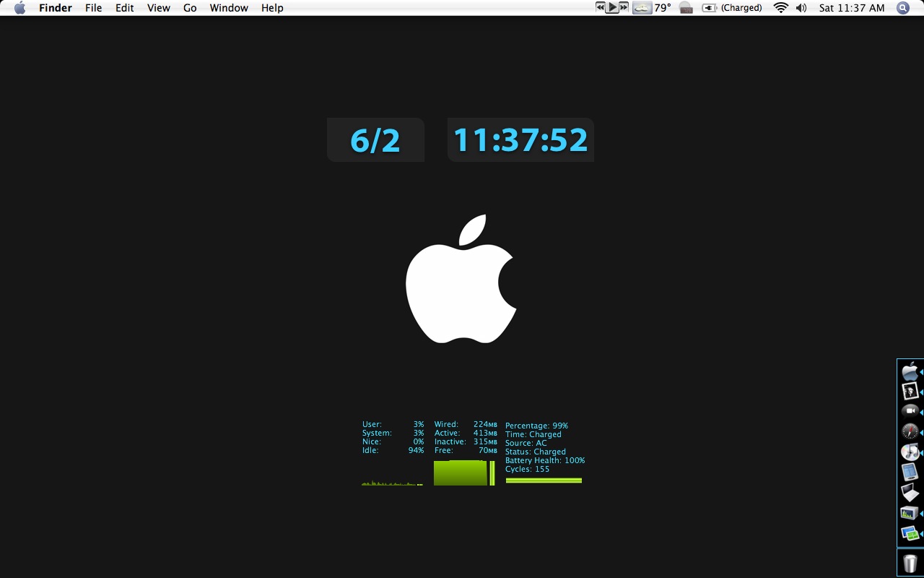This screenshot has width=924, height=578.
Task: Launch Mail via the stamp dock icon
Action: point(910,392)
